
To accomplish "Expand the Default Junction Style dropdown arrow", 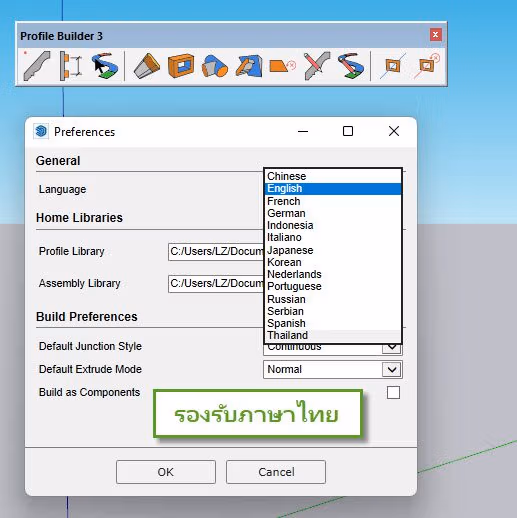I will (x=391, y=348).
